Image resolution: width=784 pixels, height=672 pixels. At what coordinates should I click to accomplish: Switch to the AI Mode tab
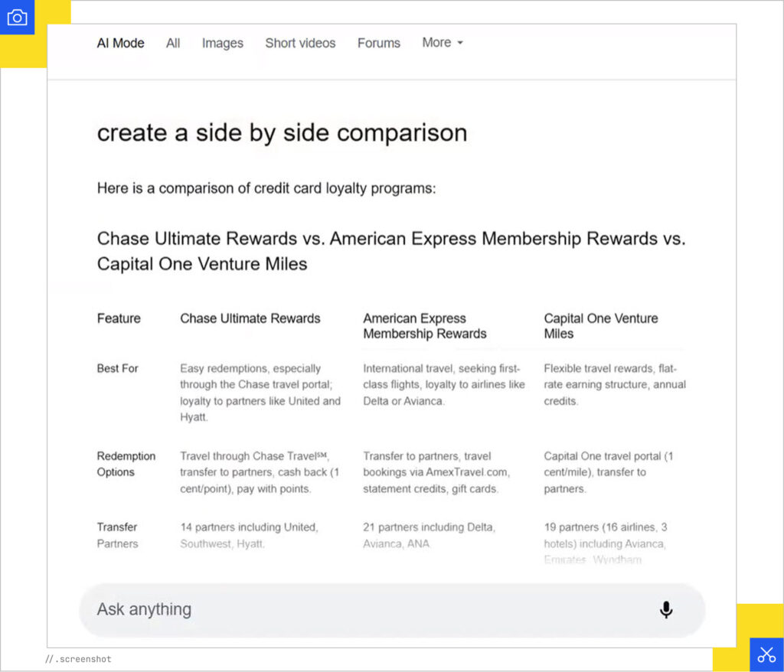(120, 43)
